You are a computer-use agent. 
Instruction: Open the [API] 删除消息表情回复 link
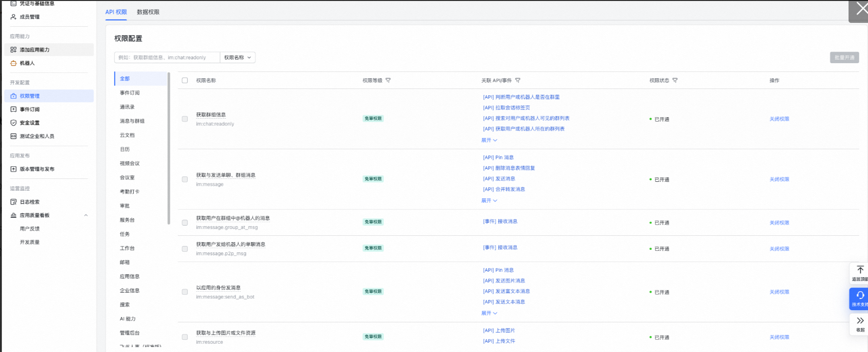click(509, 168)
